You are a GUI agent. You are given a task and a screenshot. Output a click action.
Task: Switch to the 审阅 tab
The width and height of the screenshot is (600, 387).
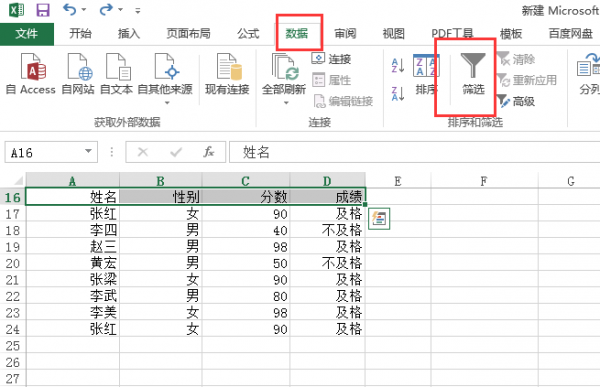(x=345, y=34)
